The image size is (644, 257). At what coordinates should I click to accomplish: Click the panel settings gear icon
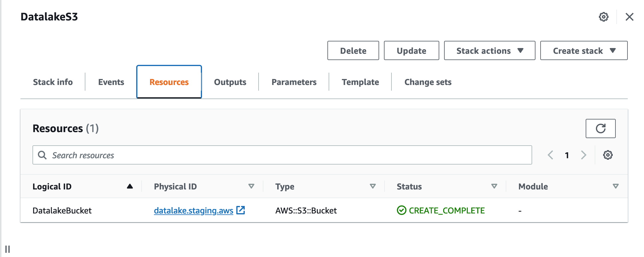603,17
